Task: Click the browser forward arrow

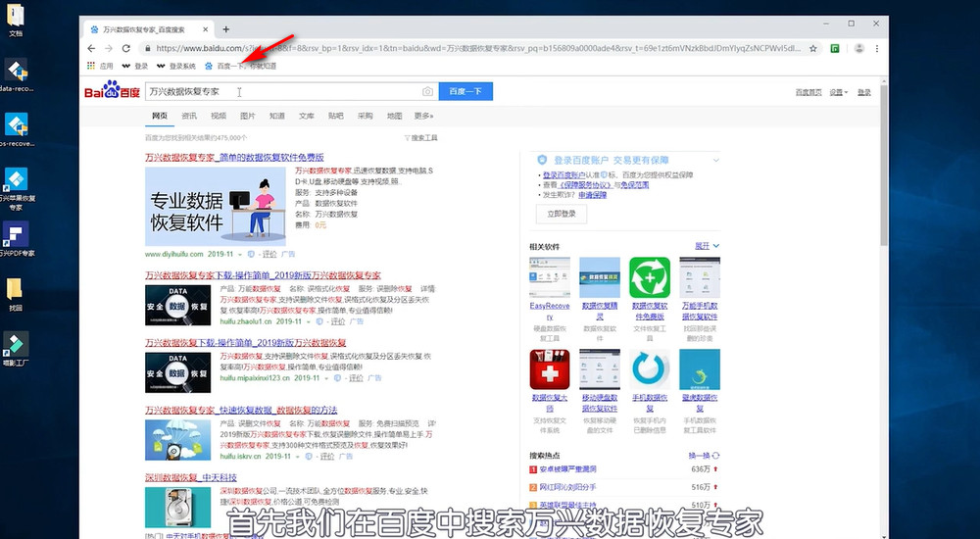Action: click(109, 48)
